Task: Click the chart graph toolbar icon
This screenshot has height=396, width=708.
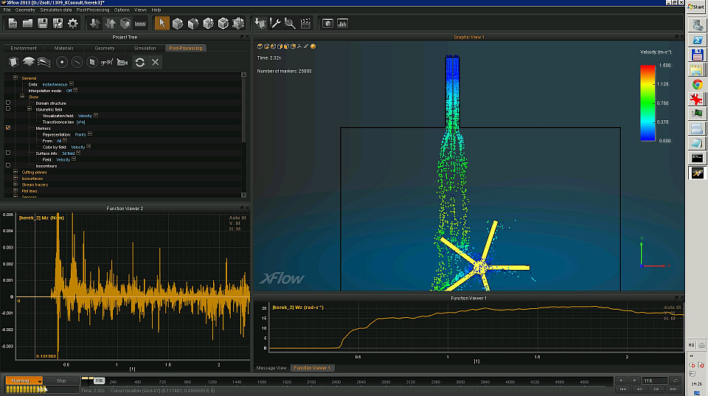Action: coord(342,23)
